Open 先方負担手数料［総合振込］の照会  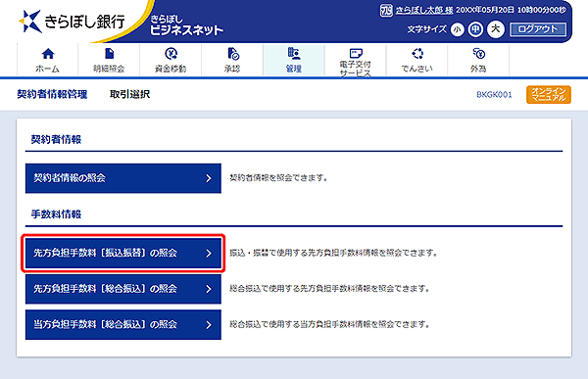pos(123,289)
